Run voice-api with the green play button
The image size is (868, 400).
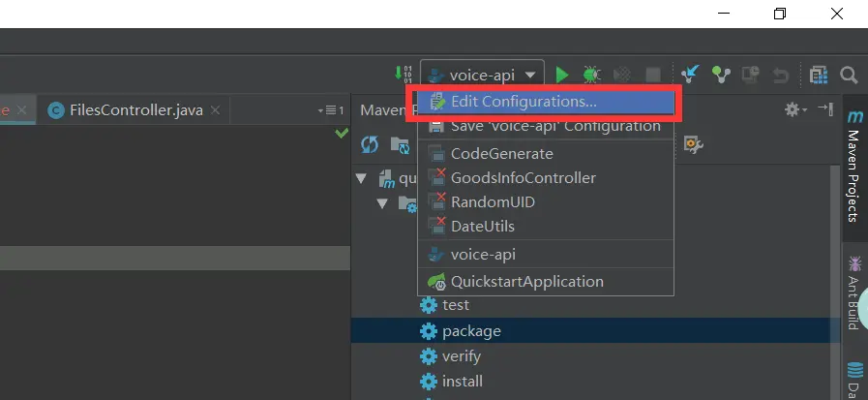point(562,75)
